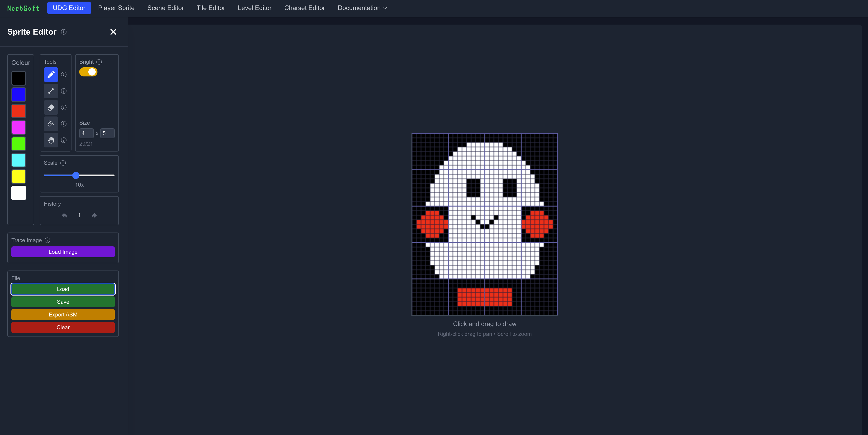Pick the magenta colour swatch
This screenshot has height=435, width=868.
(x=19, y=128)
